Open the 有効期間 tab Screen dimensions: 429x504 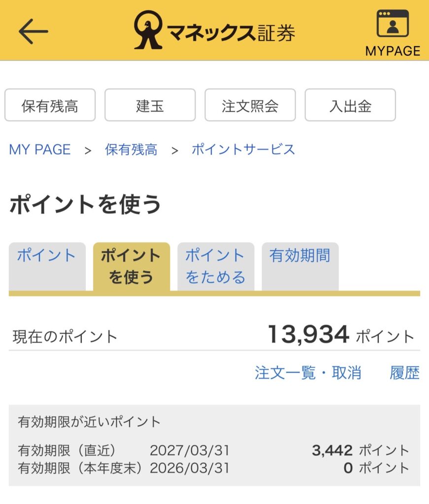[299, 266]
